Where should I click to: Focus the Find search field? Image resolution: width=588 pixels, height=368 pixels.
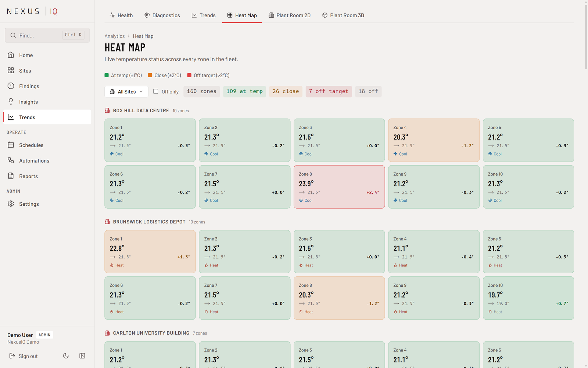47,35
